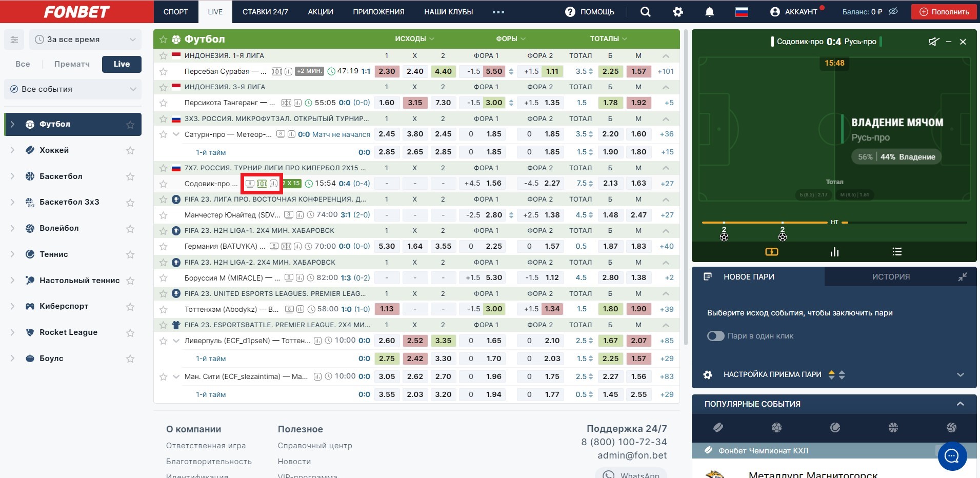This screenshot has height=478, width=980.
Task: Open the Все события dropdown
Action: tap(73, 89)
